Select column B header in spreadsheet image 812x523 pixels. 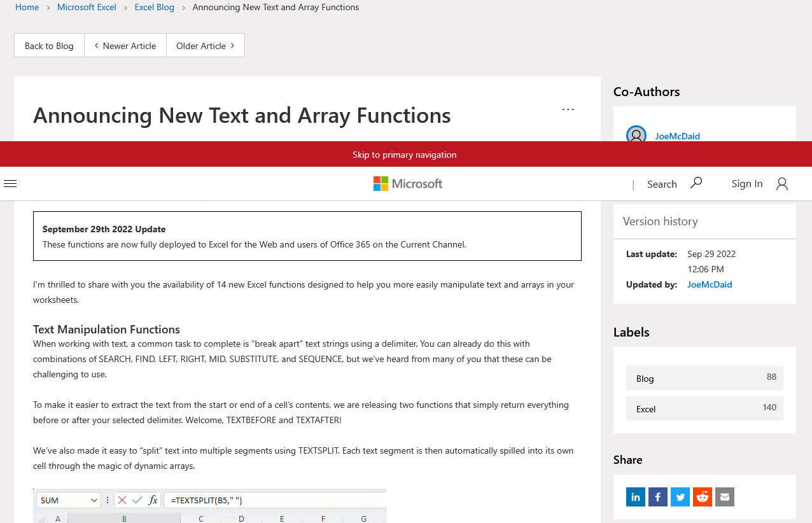pos(124,518)
